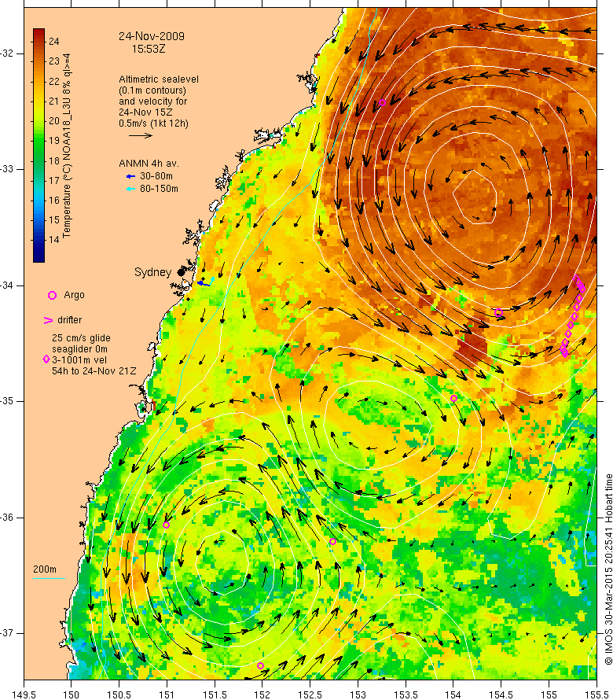The image size is (613, 700).
Task: Click the "54h to 24-Nov 21Z" text
Action: pos(94,371)
